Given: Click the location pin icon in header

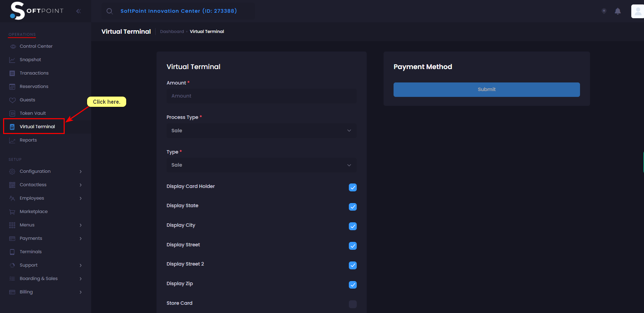Looking at the screenshot, I should click(x=604, y=11).
